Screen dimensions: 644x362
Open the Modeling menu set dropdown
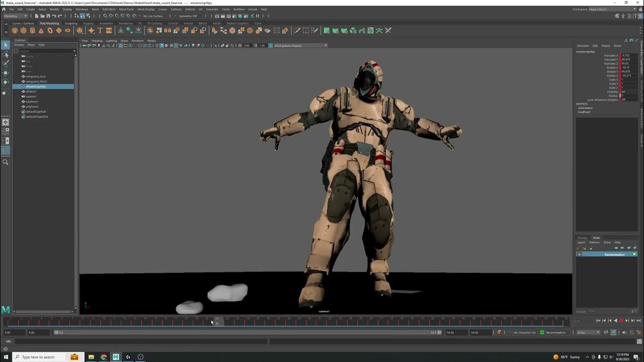(x=16, y=16)
